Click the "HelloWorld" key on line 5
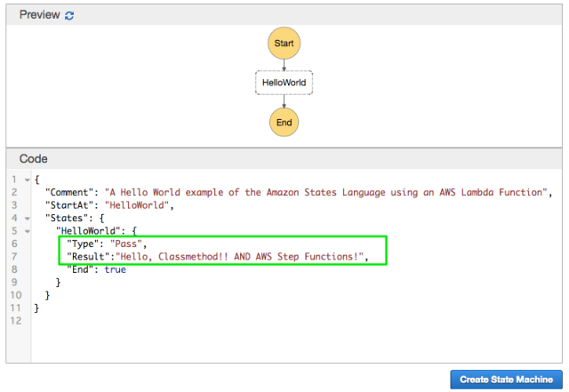 [88, 231]
